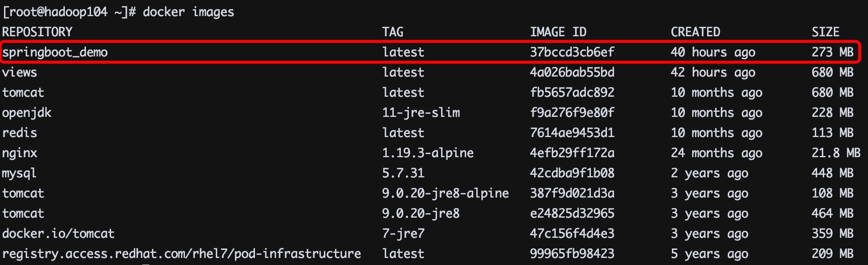Image resolution: width=868 pixels, height=265 pixels.
Task: Select the 5.7.31 tag
Action: coord(403,173)
